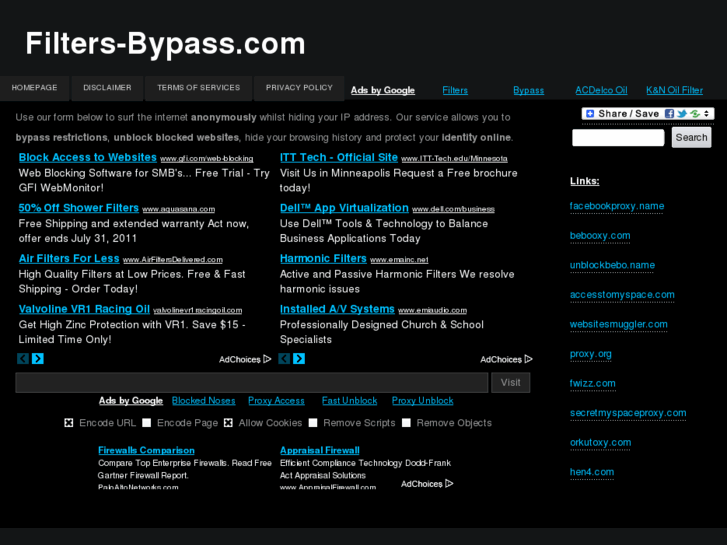This screenshot has height=545, width=727.
Task: Open Block Access to Websites ad
Action: [x=88, y=158]
